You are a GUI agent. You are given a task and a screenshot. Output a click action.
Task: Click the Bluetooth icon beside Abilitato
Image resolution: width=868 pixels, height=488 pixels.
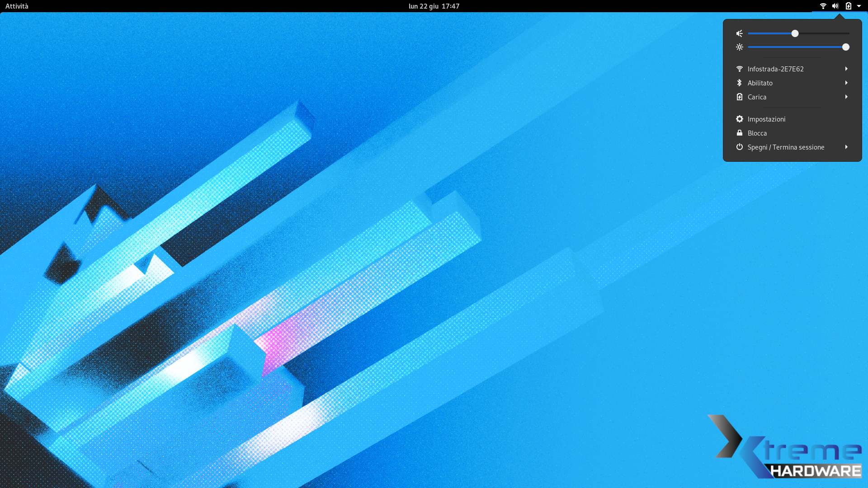740,83
